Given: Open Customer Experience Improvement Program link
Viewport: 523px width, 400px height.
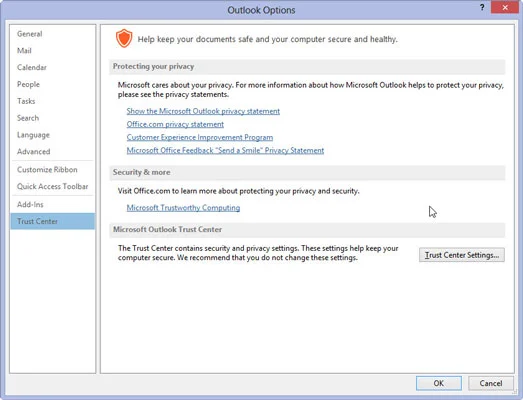Looking at the screenshot, I should point(200,137).
